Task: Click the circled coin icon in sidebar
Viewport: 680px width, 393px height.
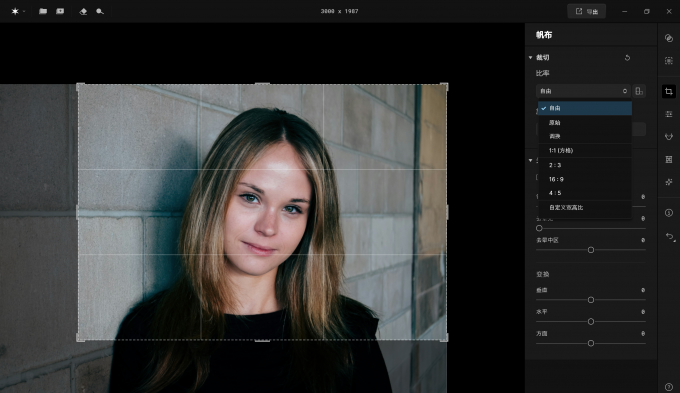Action: pos(669,213)
